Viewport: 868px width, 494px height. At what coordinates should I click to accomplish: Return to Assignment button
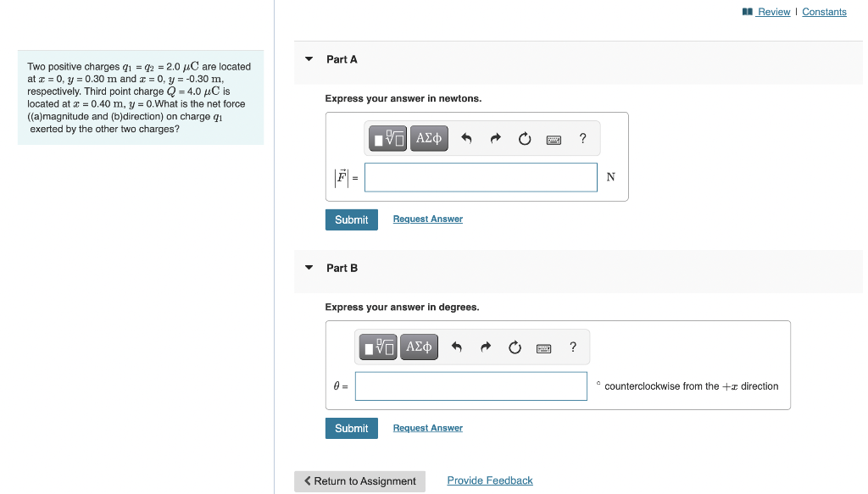[359, 481]
